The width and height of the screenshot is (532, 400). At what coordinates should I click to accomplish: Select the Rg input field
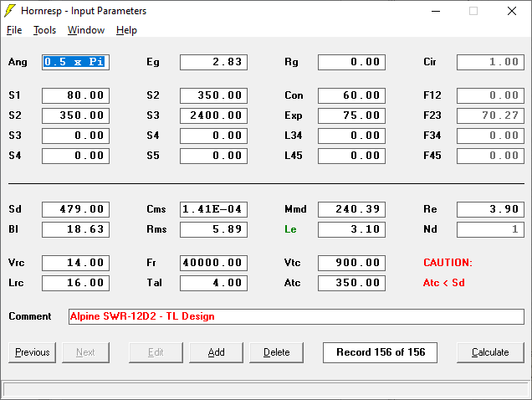[352, 62]
